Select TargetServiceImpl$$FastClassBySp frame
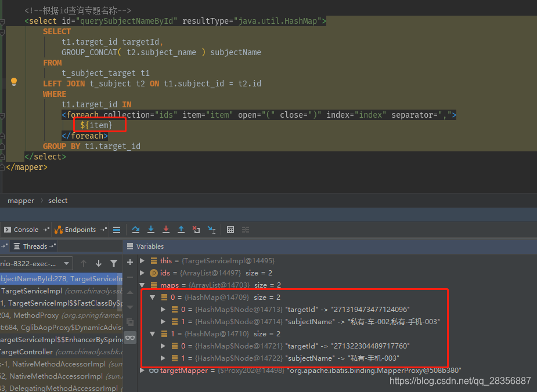Image resolution: width=537 pixels, height=392 pixels. point(61,303)
